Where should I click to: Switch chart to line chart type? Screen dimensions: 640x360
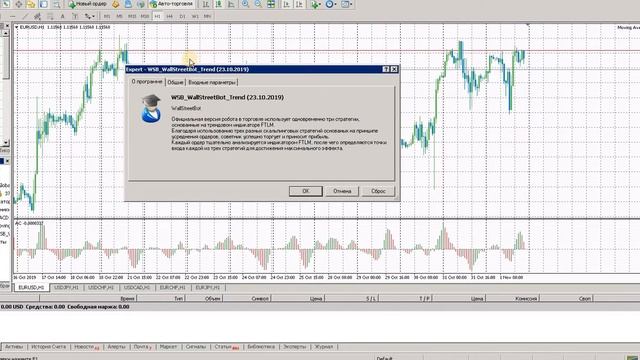point(231,4)
